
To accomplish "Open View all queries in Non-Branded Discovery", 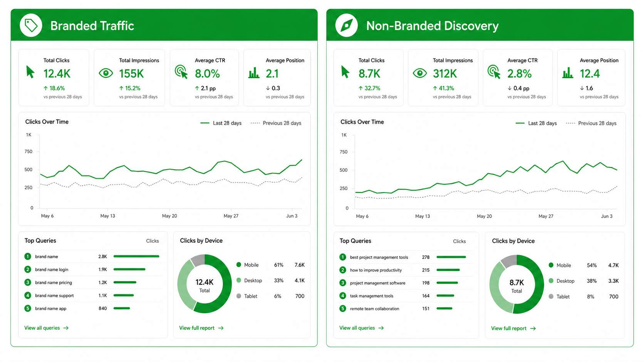I will [361, 328].
